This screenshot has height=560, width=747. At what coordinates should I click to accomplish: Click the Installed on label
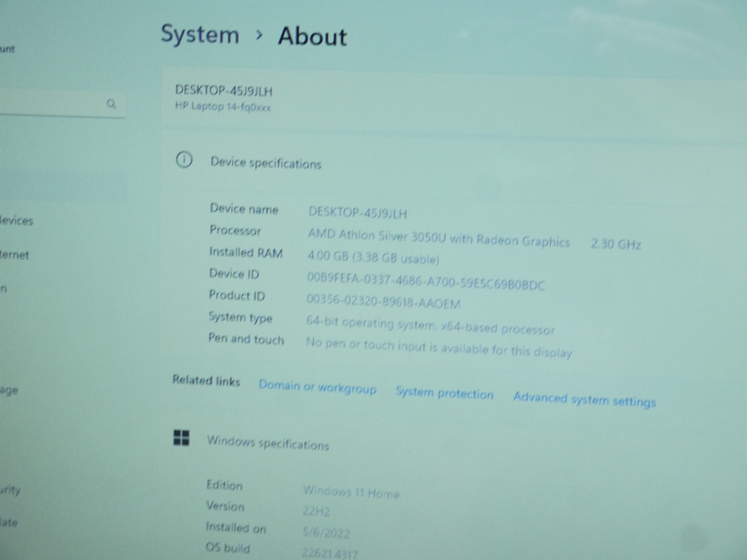(236, 528)
